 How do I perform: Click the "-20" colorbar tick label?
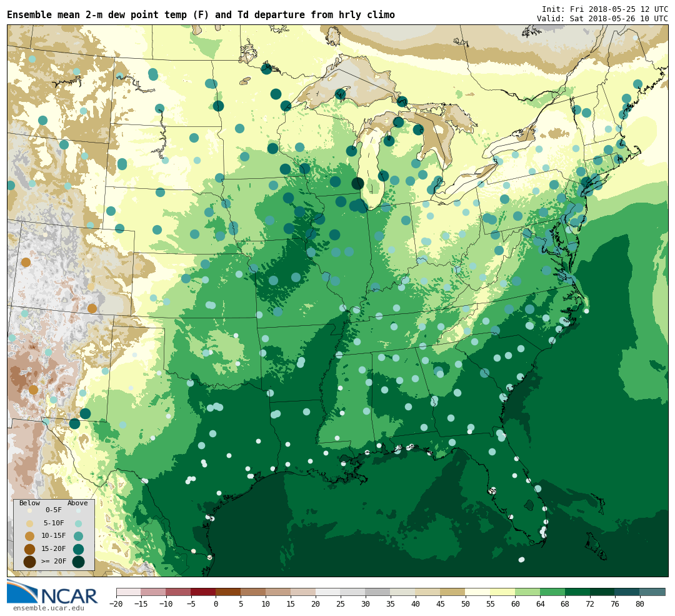pyautogui.click(x=116, y=604)
